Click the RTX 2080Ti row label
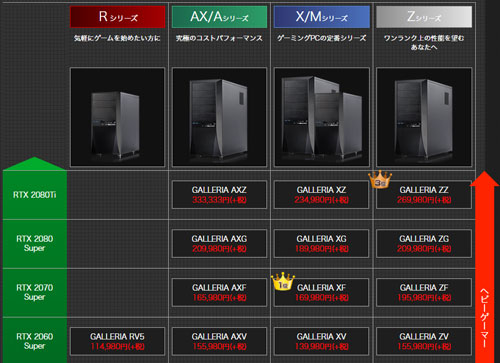The image size is (500, 363). tap(35, 195)
